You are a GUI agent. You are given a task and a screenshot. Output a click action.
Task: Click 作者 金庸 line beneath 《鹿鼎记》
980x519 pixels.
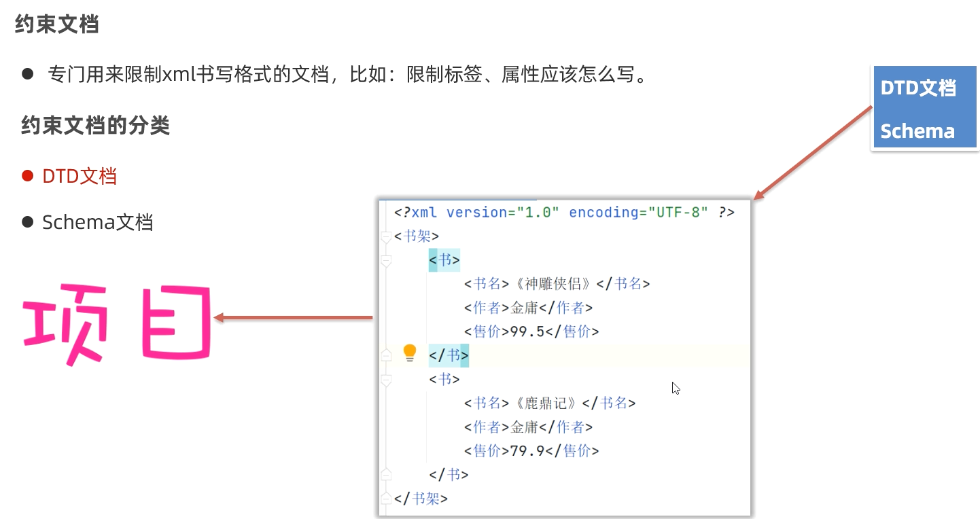coord(528,427)
